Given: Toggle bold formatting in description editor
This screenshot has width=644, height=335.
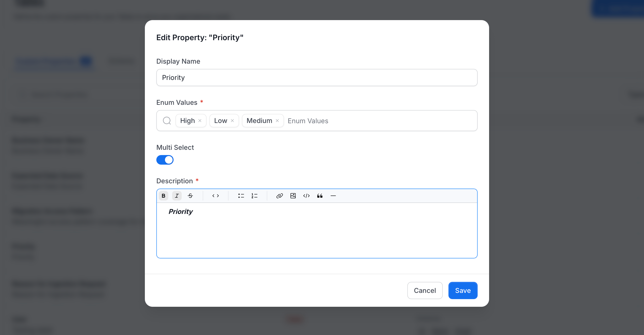Looking at the screenshot, I should [x=163, y=196].
